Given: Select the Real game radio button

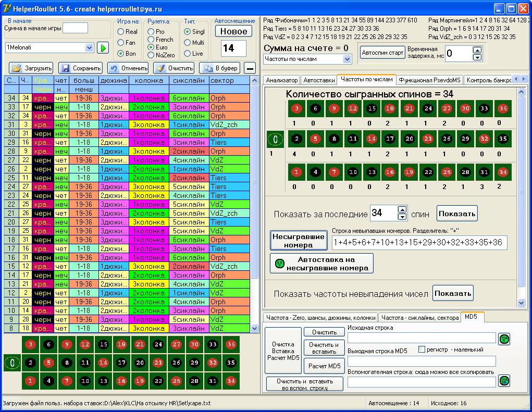Looking at the screenshot, I should pyautogui.click(x=121, y=32).
